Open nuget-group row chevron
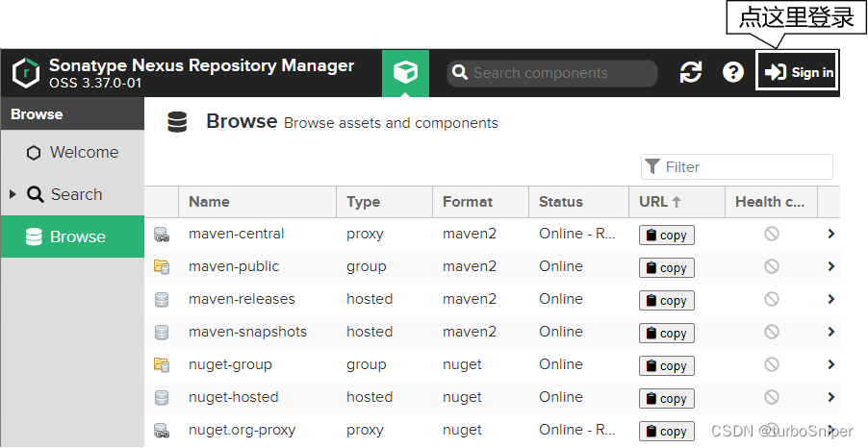The image size is (868, 448). click(x=830, y=364)
